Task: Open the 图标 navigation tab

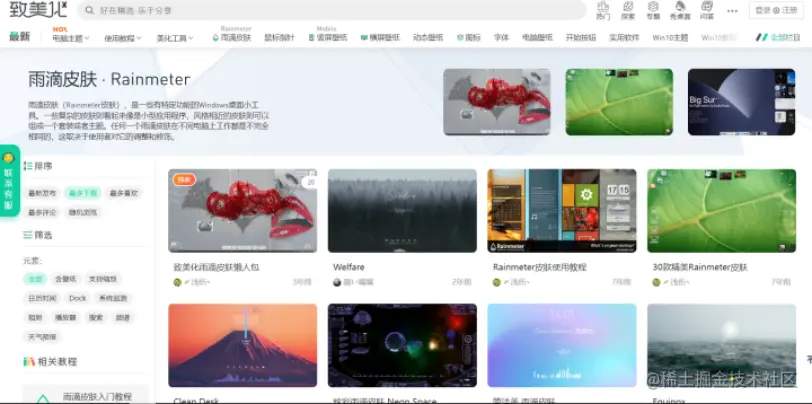Action: coord(469,37)
